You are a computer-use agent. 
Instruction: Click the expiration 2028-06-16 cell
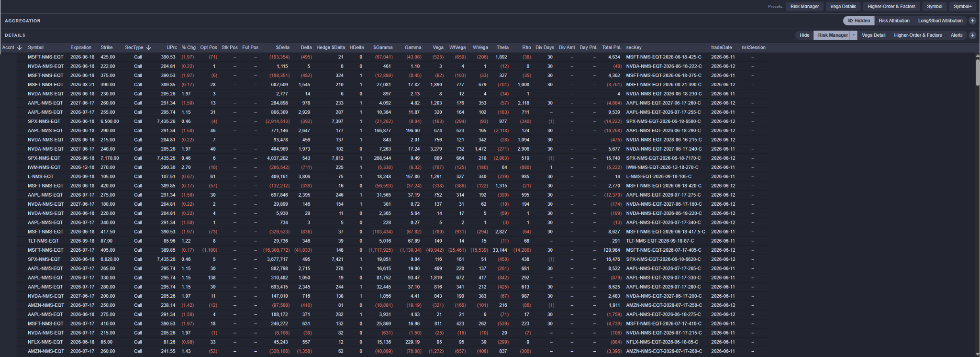click(82, 140)
